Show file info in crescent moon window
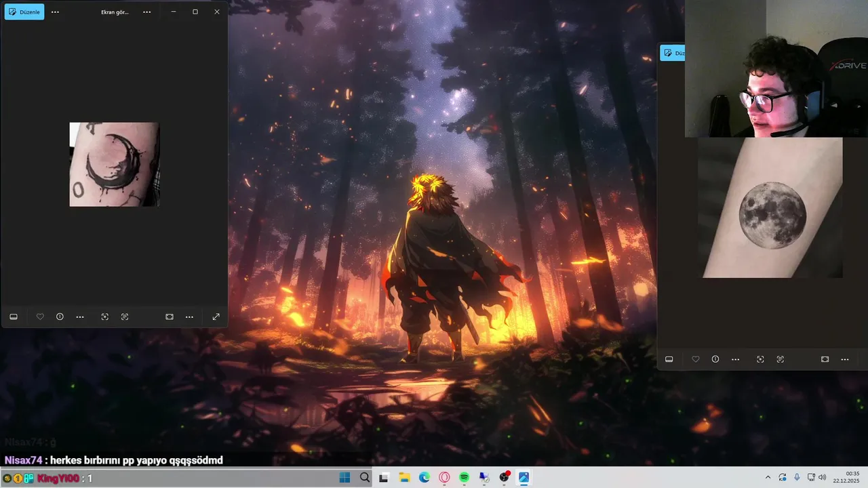Image resolution: width=868 pixels, height=488 pixels. click(x=60, y=317)
